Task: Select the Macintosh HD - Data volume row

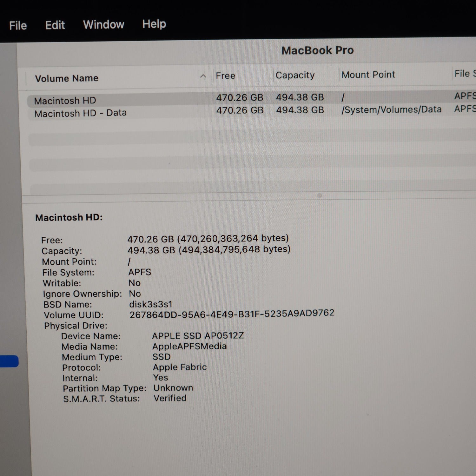Action: coord(81,113)
